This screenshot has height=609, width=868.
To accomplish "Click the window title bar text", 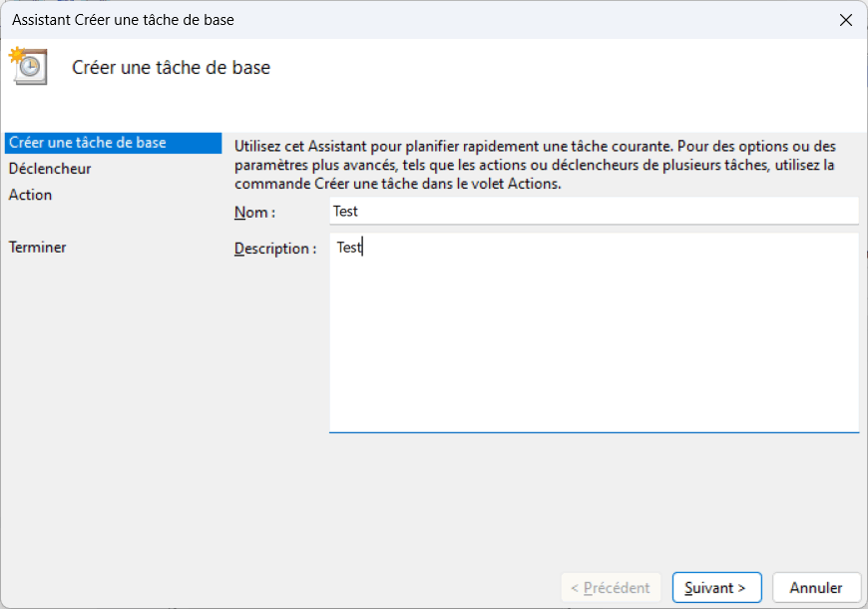I will 124,19.
